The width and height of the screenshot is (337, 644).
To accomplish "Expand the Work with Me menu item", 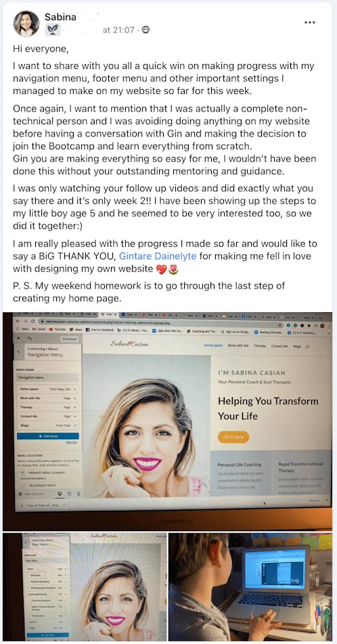I will (48, 398).
